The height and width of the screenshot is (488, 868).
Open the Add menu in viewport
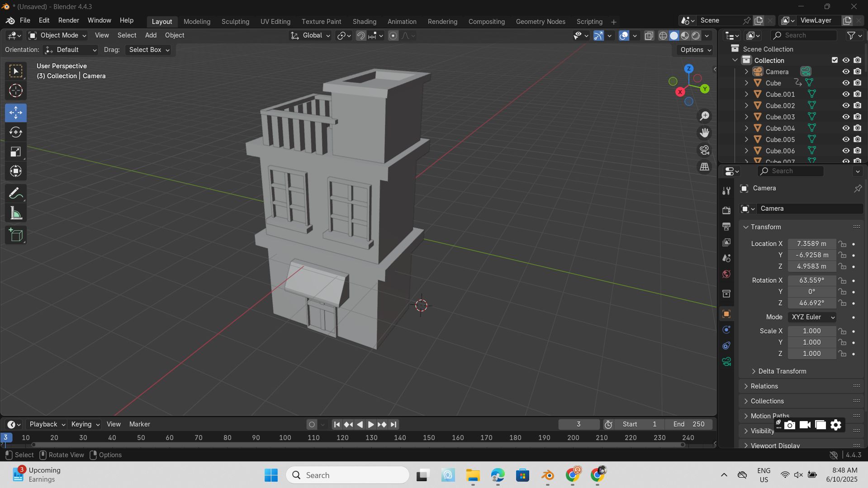coord(151,35)
